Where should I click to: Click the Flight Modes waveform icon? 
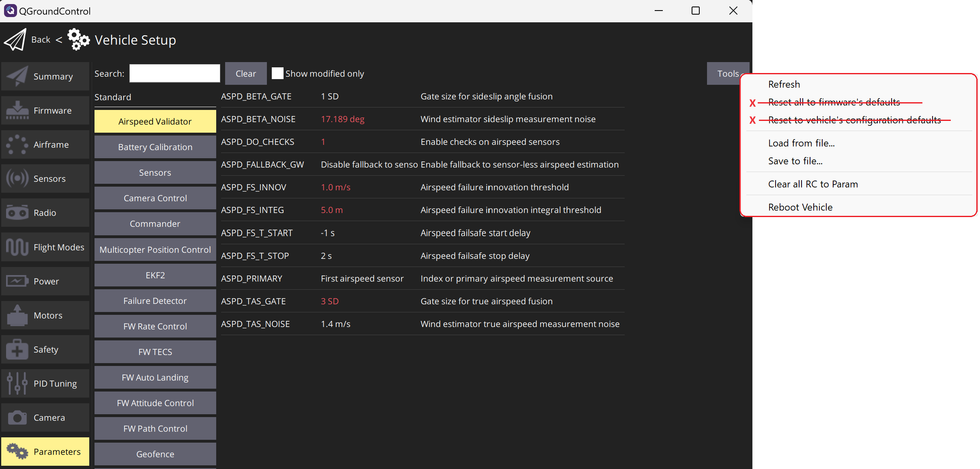(x=17, y=247)
